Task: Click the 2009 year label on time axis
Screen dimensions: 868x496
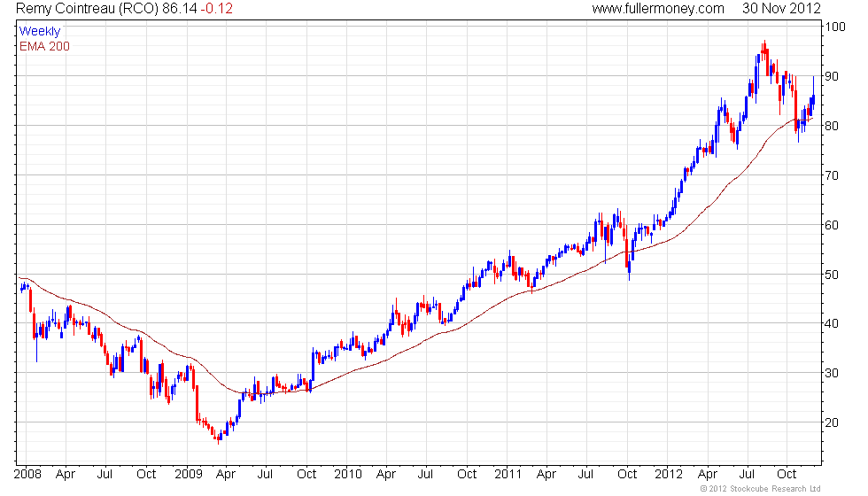Action: [x=189, y=475]
